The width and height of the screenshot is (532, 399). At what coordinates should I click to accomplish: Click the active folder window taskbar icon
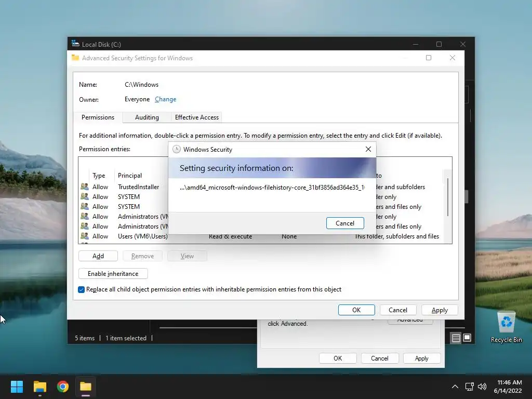point(86,387)
